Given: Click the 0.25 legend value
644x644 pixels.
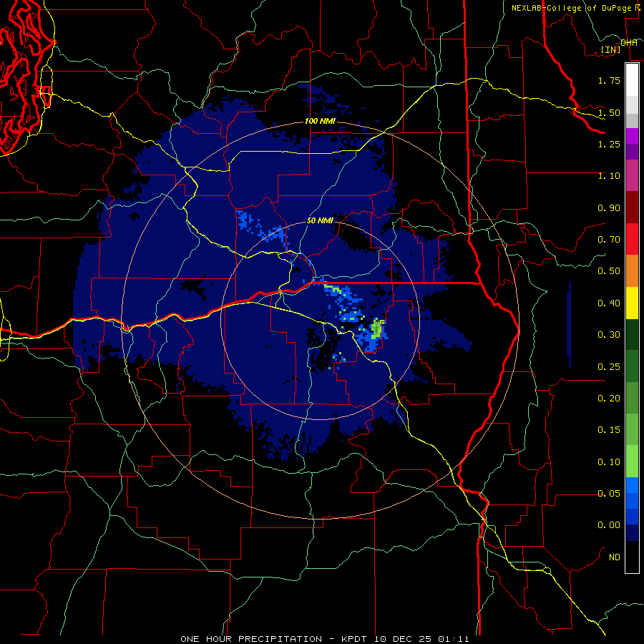Looking at the screenshot, I should (x=609, y=367).
